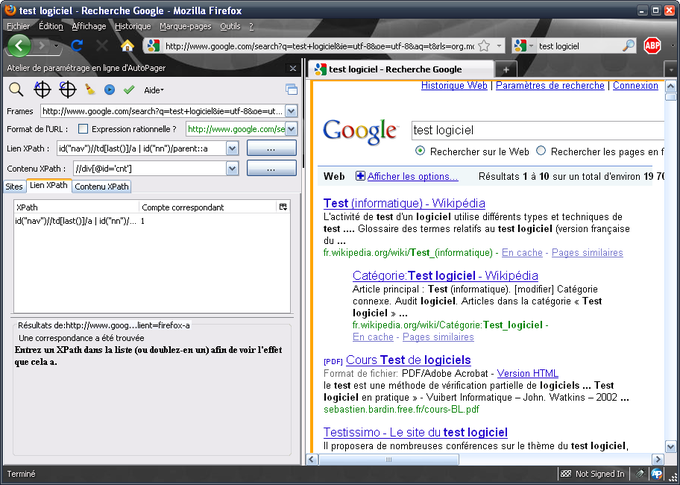Viewport: 680px width, 485px height.
Task: Click the Firefox logo in the title bar
Action: click(10, 10)
